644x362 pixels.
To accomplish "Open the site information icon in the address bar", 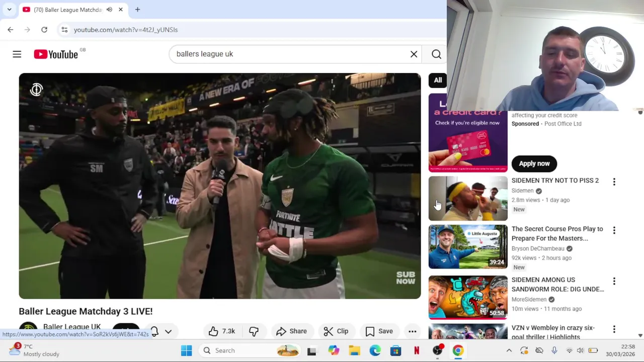I will (64, 30).
